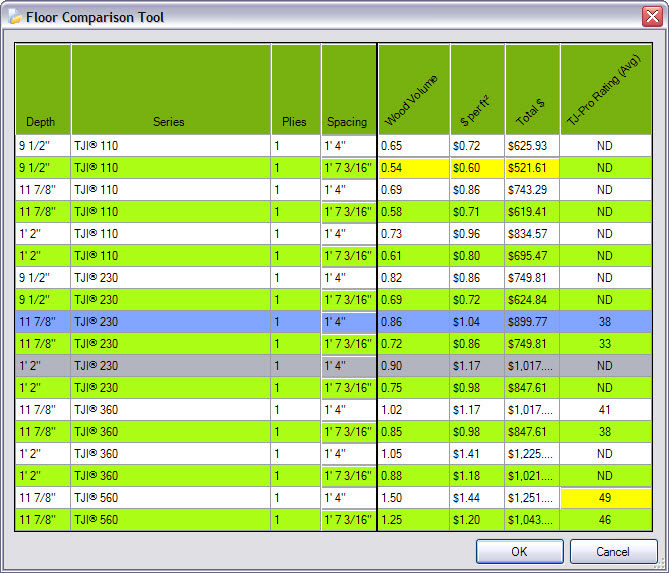Select the wood volume 0.75 cell

[413, 388]
